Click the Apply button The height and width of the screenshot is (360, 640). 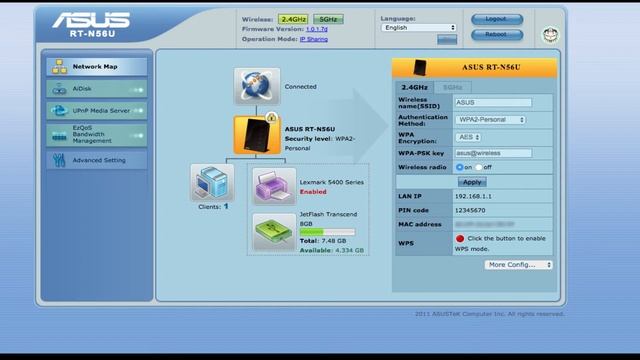[x=472, y=182]
